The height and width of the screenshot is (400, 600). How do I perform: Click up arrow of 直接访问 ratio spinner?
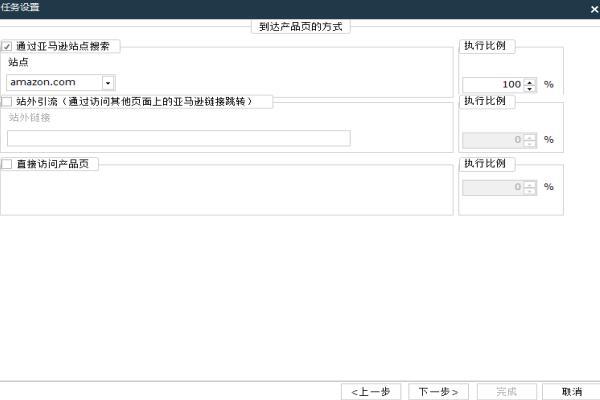click(x=530, y=184)
